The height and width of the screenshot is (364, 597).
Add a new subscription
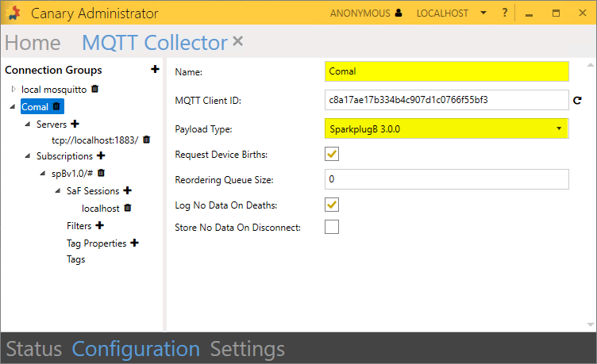point(101,156)
